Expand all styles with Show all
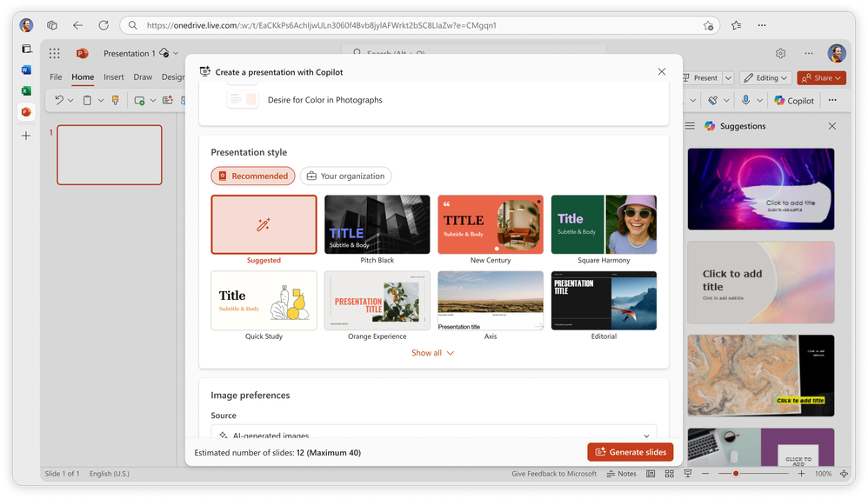Image resolution: width=868 pixels, height=499 pixels. pos(432,353)
